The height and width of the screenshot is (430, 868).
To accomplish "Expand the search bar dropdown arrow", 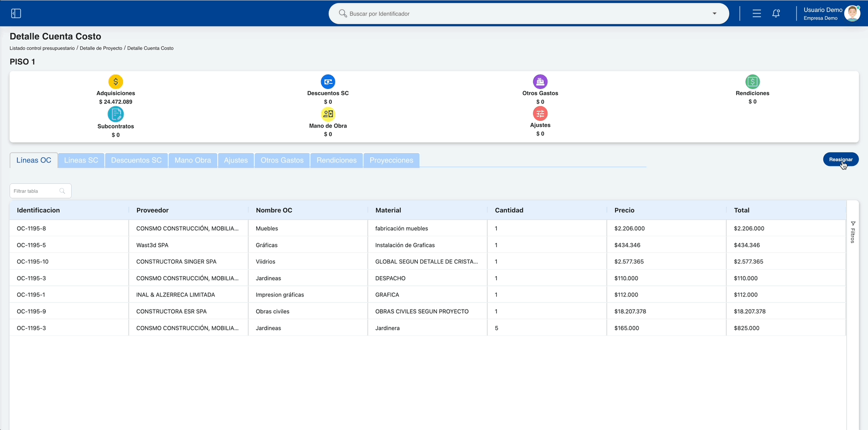I will pyautogui.click(x=715, y=14).
